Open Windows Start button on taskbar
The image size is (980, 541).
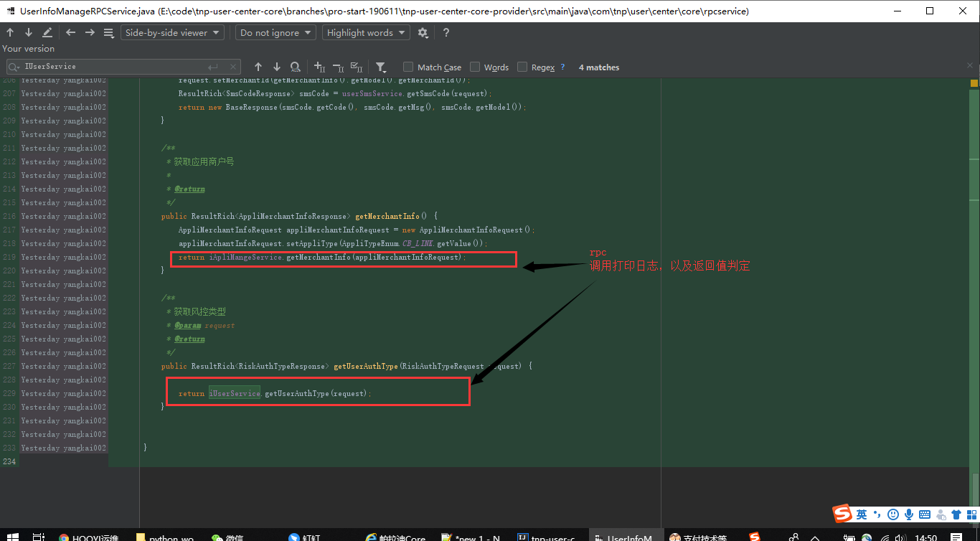point(14,537)
